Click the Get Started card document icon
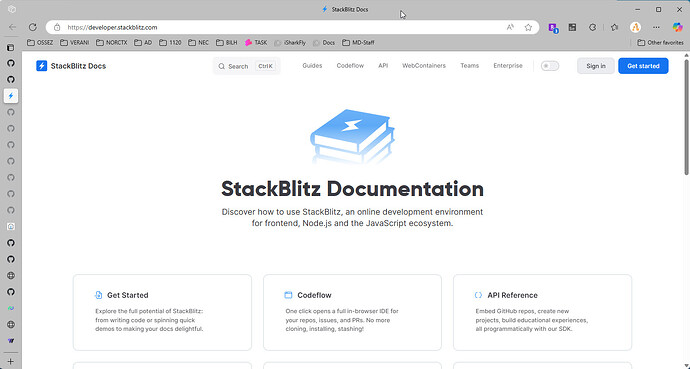Screen dimensions: 690x369 pyautogui.click(x=98, y=295)
